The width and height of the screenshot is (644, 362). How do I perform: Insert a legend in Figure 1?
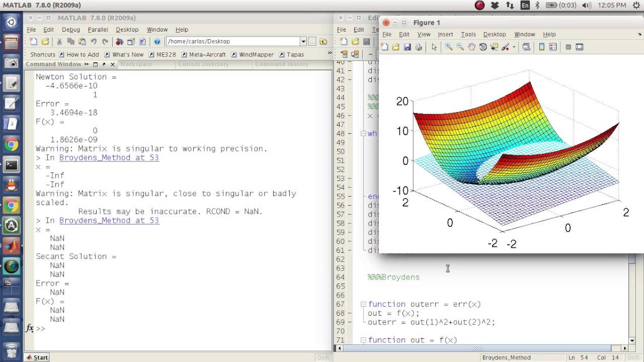click(x=553, y=47)
